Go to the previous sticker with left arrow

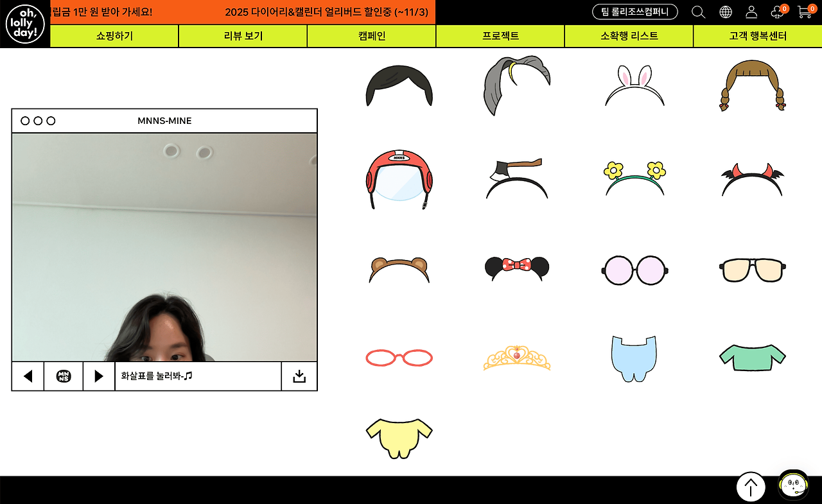pos(28,376)
